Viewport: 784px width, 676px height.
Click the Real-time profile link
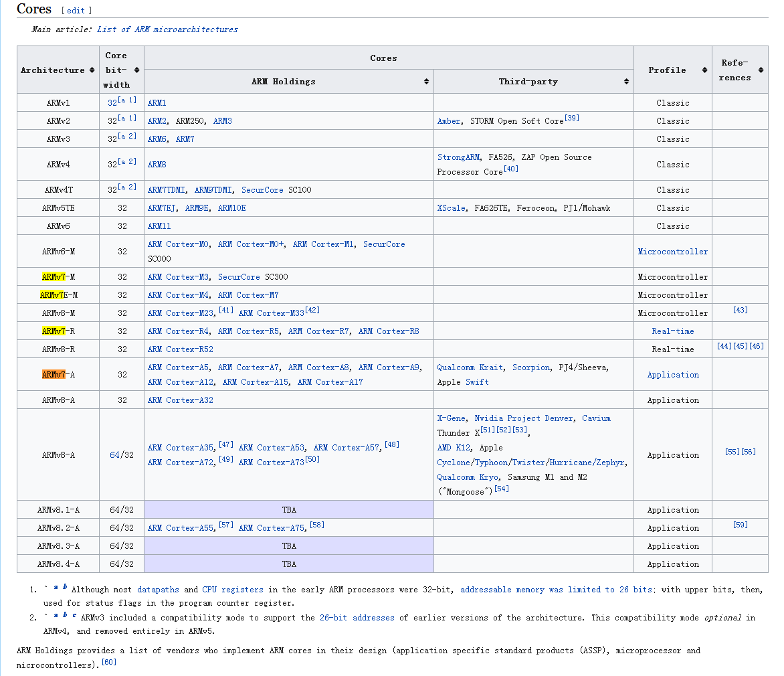[672, 331]
